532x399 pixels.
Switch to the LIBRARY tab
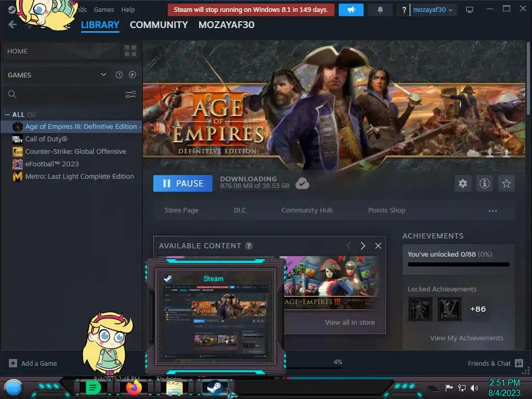[x=100, y=25]
